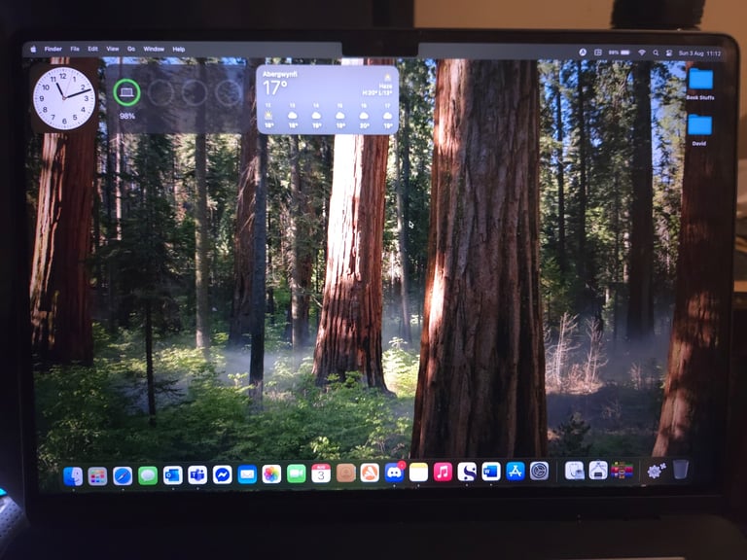Launch Microsoft Outlook from Dock
This screenshot has width=747, height=560.
coord(172,475)
